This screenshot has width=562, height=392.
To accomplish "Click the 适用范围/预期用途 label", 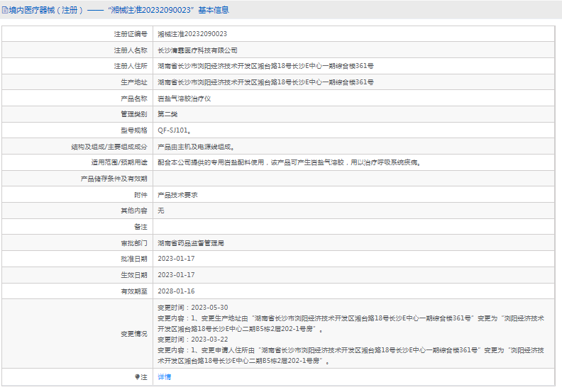I will click(119, 162).
